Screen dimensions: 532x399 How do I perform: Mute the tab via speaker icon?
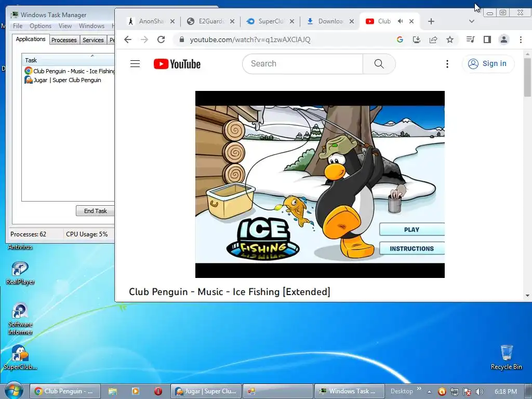click(x=401, y=21)
